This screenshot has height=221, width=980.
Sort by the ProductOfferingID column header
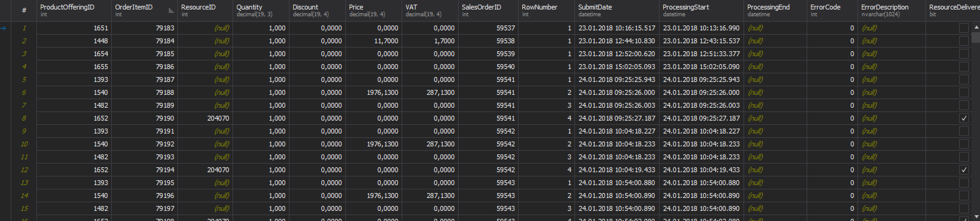(74, 10)
